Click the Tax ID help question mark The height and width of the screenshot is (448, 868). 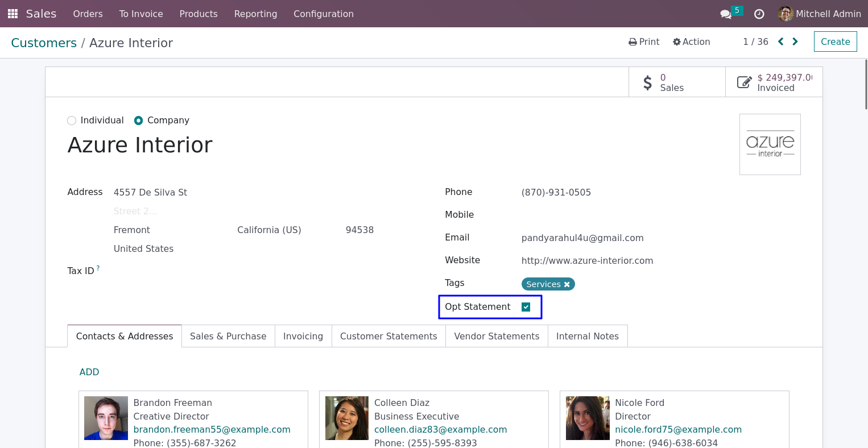98,268
